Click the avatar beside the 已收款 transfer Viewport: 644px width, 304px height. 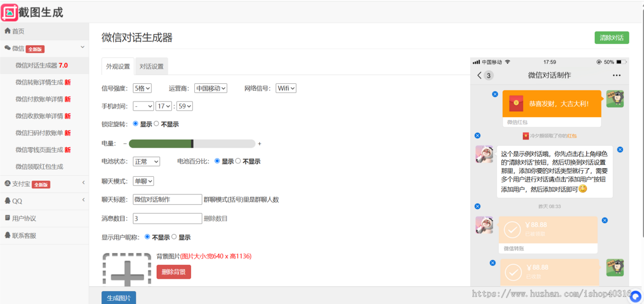614,267
